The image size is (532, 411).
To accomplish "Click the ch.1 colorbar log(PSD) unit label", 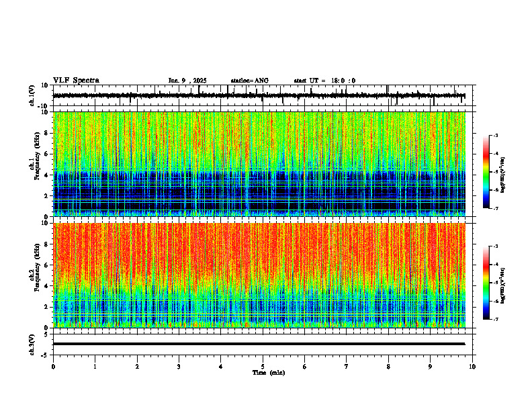I will 503,175.
